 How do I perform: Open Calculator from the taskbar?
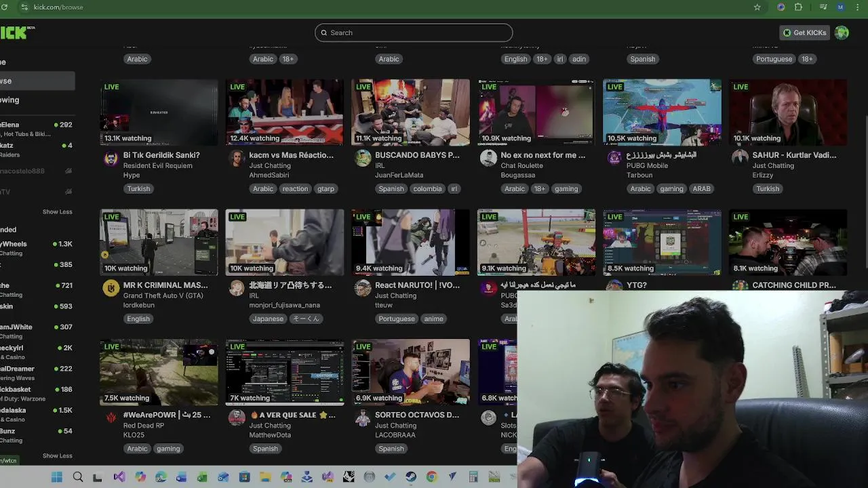coord(473,477)
